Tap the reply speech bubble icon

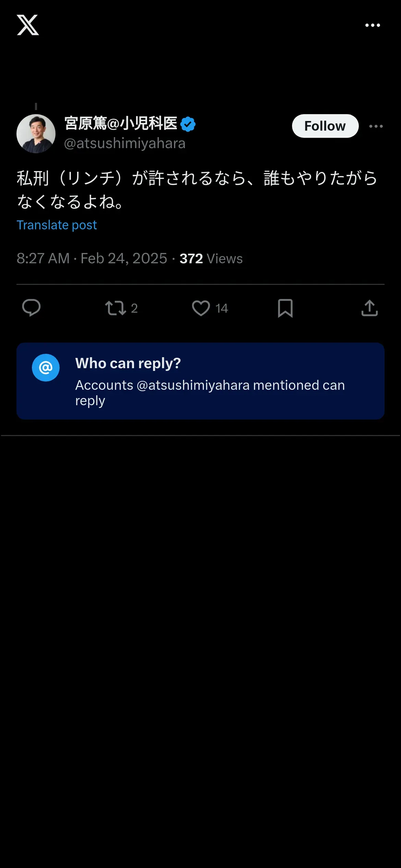pos(31,308)
